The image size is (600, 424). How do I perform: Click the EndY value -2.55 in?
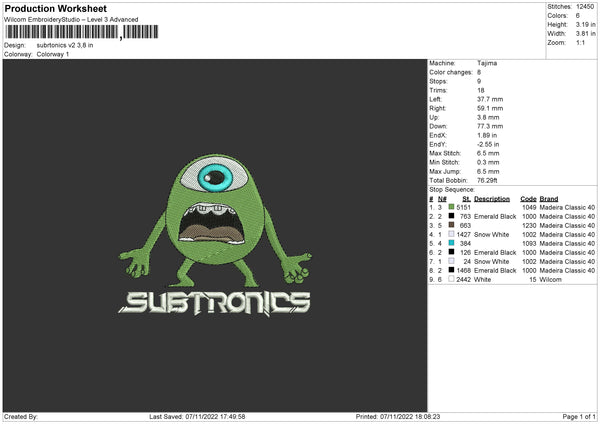pos(488,144)
